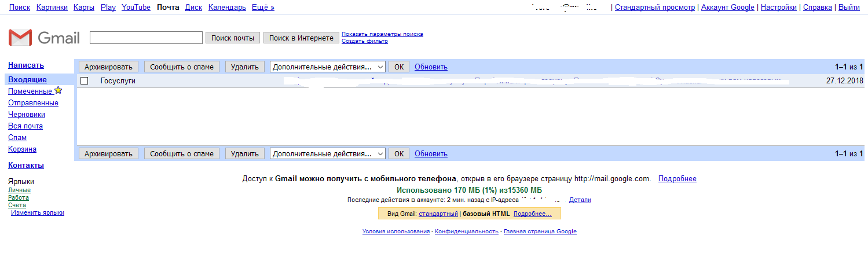868x279 pixels.
Task: Click the top Удалить button
Action: pos(244,67)
